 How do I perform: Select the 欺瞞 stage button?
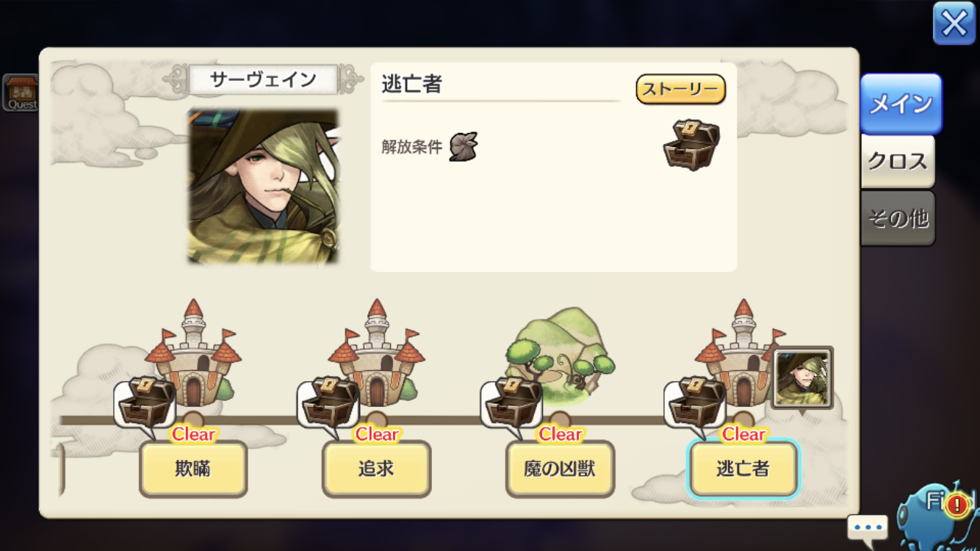pos(193,469)
